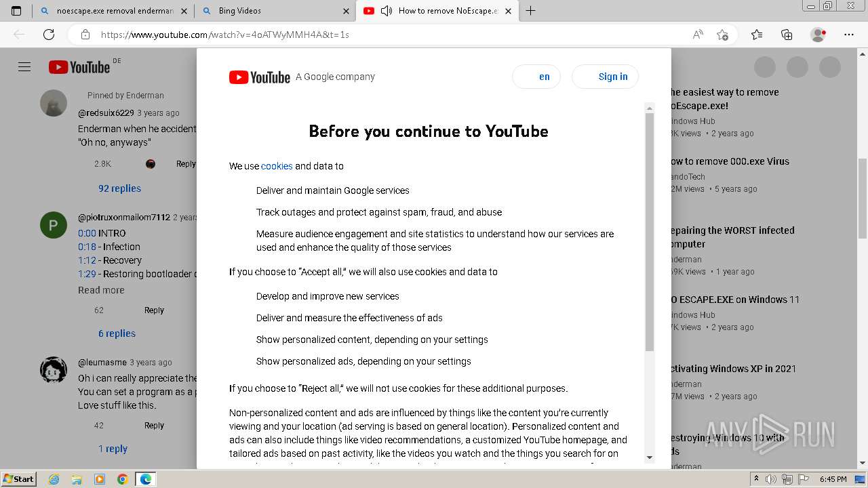Open the Edge tab actions menu icon
This screenshot has height=488, width=868.
tap(16, 11)
